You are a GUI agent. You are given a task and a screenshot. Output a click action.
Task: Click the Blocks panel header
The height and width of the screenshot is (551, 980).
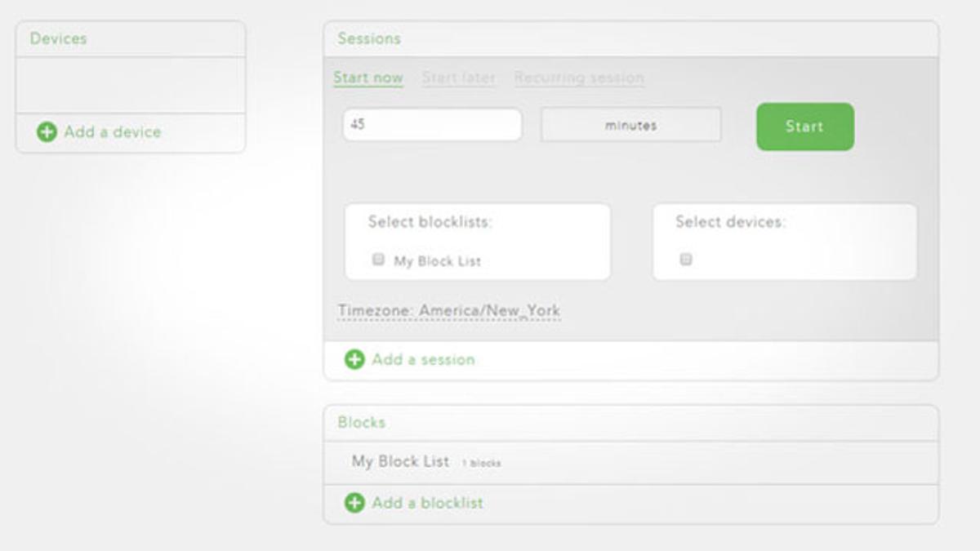coord(362,422)
